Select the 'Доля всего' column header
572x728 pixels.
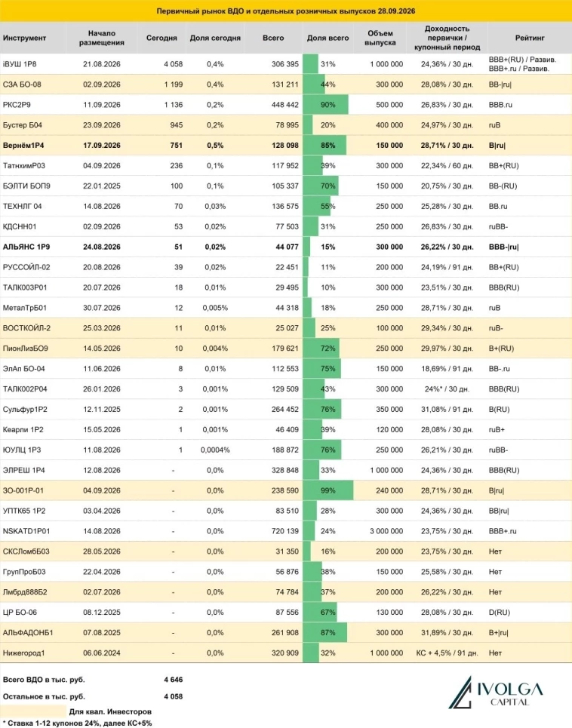coord(328,38)
